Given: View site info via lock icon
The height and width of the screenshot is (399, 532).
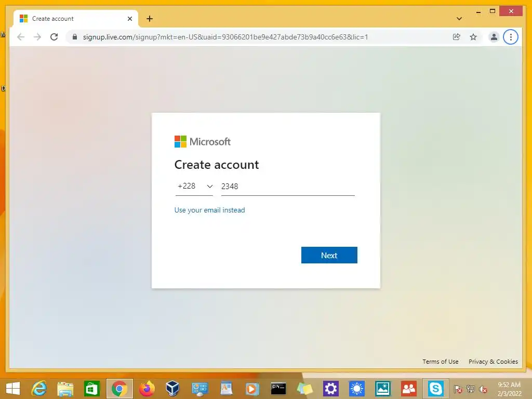Looking at the screenshot, I should pos(75,37).
